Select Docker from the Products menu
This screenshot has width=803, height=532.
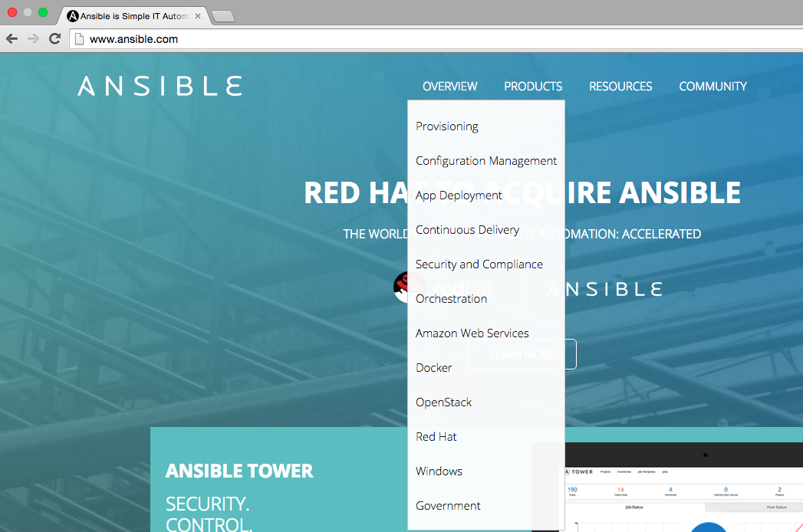point(433,367)
